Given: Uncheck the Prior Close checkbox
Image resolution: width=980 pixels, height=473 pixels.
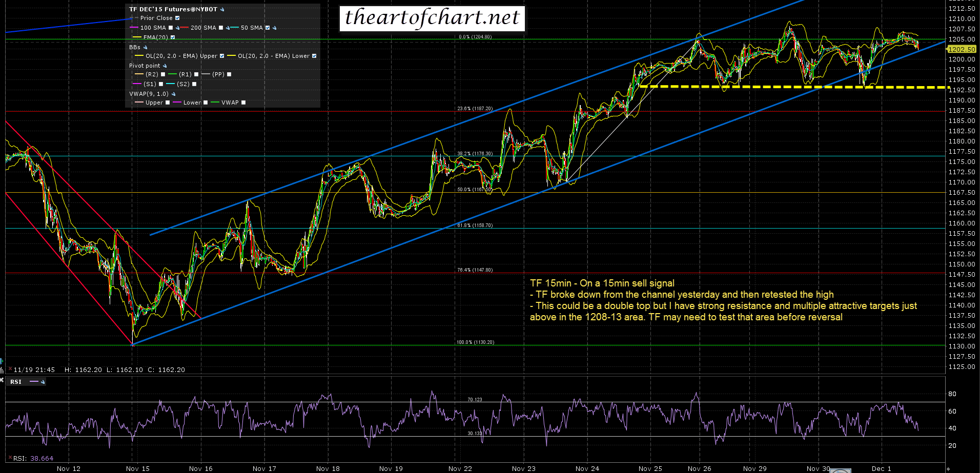Looking at the screenshot, I should pos(177,18).
